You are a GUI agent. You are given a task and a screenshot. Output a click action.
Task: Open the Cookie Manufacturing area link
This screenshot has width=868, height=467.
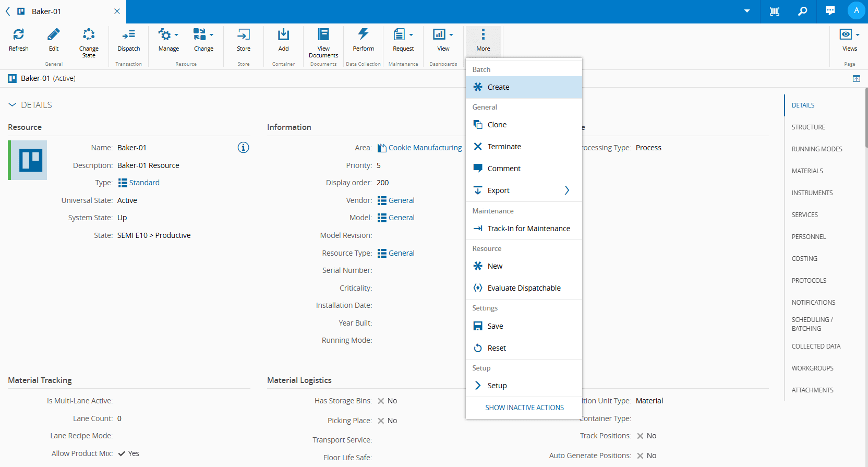[x=425, y=148]
